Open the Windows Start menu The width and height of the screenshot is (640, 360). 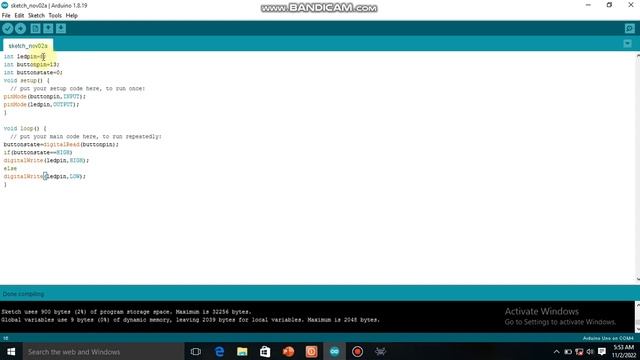[11, 351]
